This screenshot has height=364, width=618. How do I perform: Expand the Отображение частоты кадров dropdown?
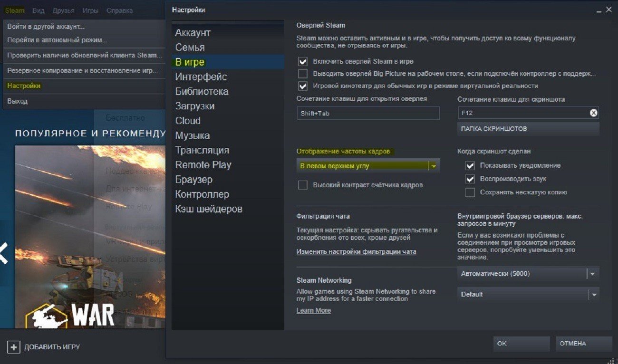pos(368,166)
